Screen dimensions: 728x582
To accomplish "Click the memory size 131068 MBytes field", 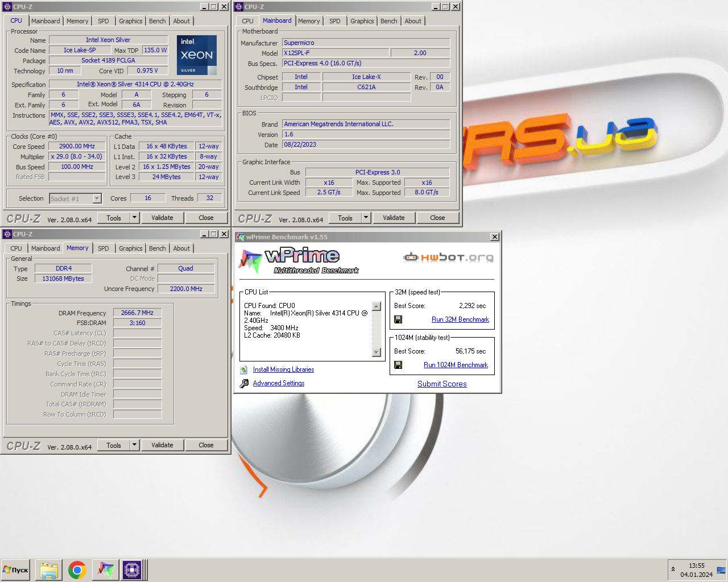I will 63,278.
